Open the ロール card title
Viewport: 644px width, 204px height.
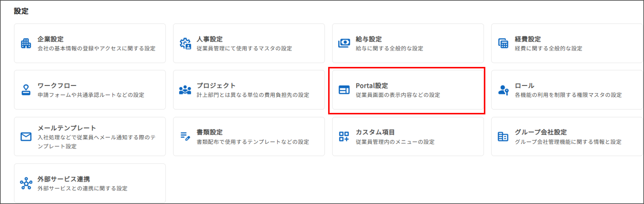pos(524,86)
